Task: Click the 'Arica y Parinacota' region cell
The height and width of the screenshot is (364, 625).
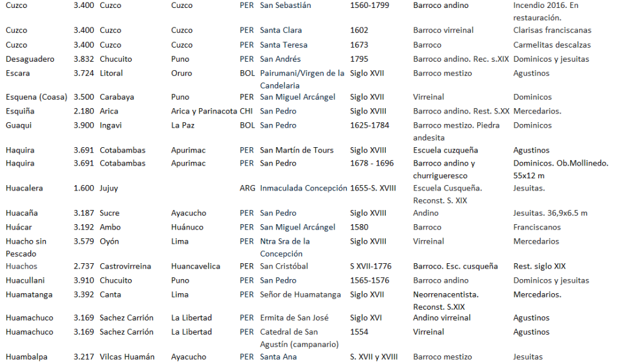Action: tap(204, 111)
